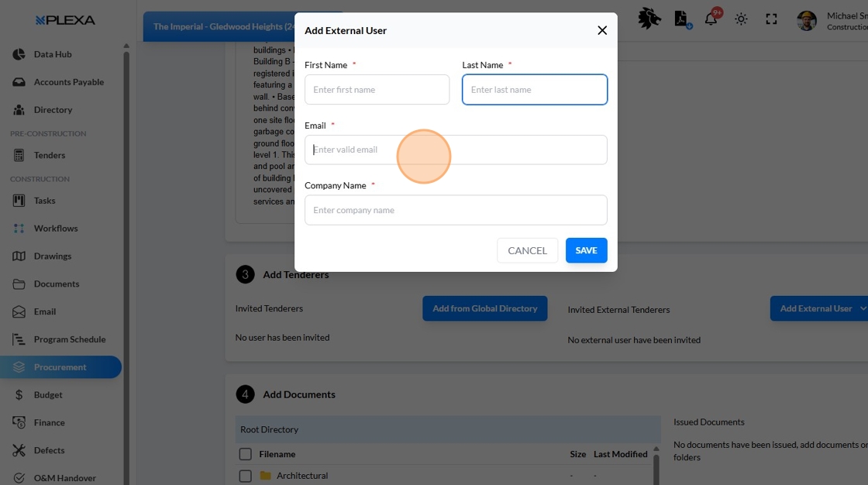The height and width of the screenshot is (485, 868).
Task: Click the Filename column header
Action: (277, 454)
